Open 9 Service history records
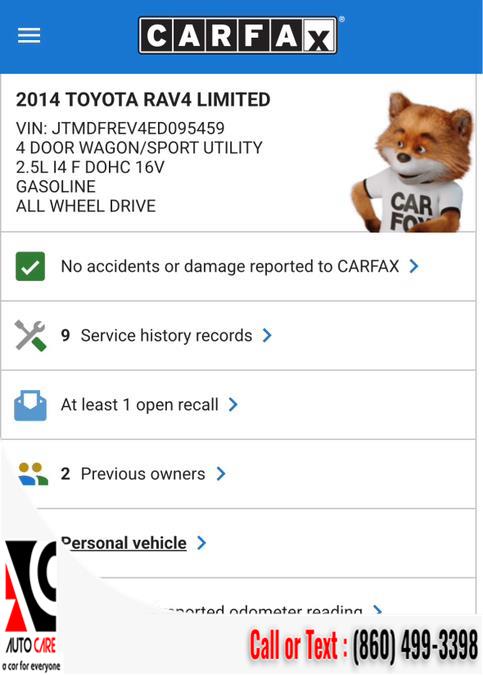 (157, 335)
